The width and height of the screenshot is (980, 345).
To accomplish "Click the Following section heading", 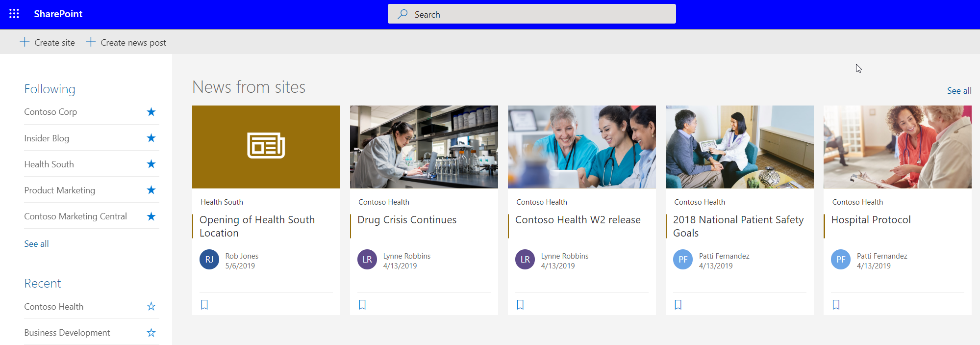I will [50, 89].
